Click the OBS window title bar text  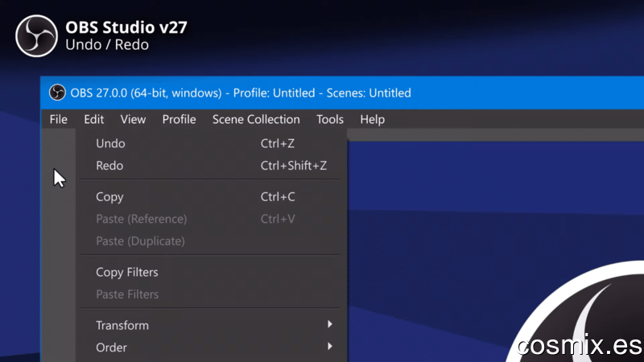[240, 93]
